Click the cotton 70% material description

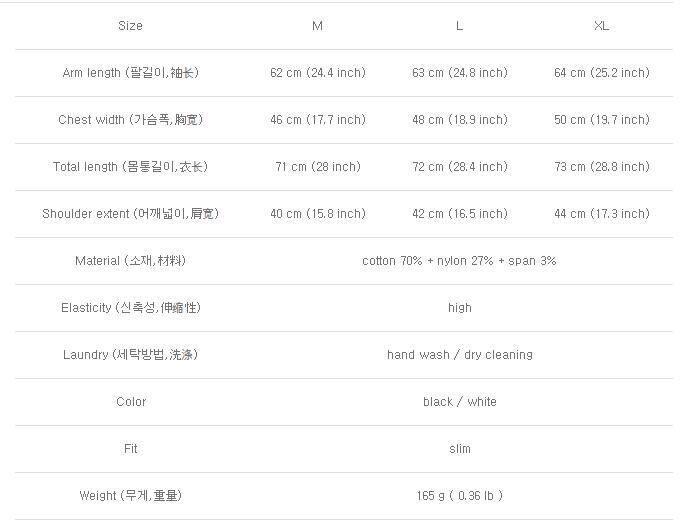click(x=459, y=261)
